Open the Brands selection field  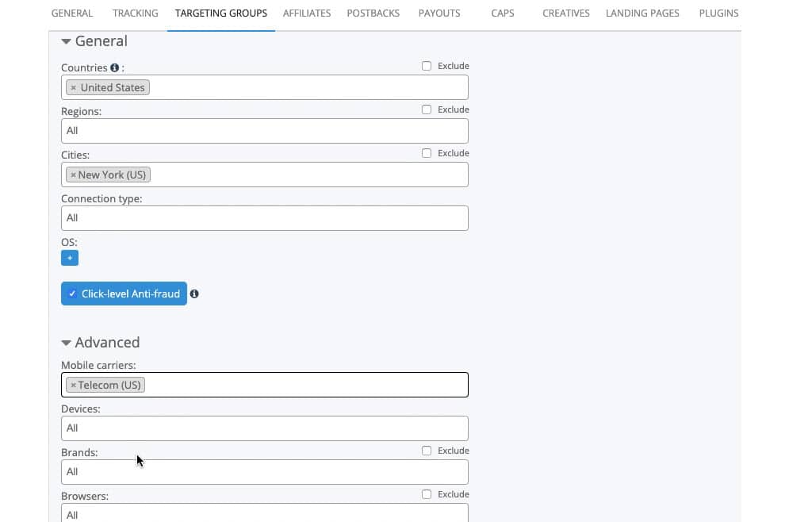click(265, 472)
